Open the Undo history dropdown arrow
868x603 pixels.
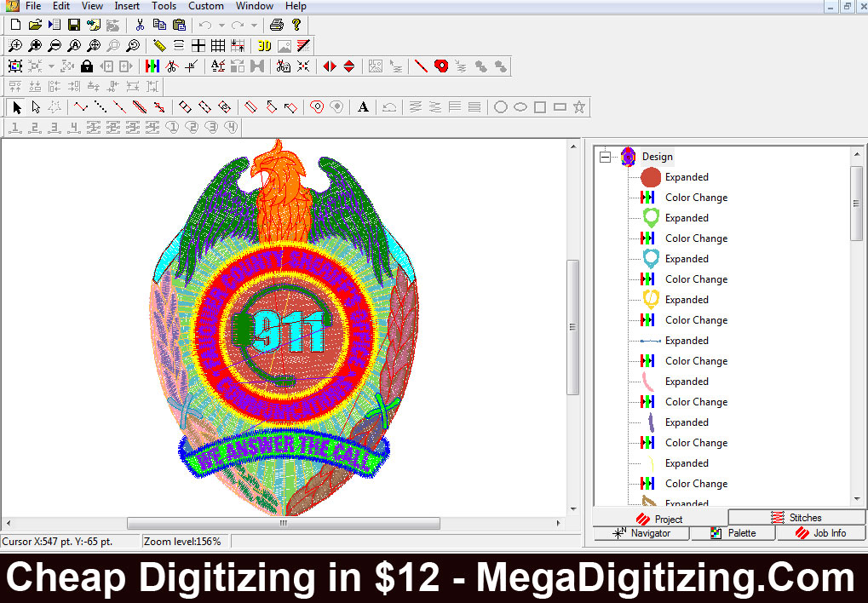221,25
